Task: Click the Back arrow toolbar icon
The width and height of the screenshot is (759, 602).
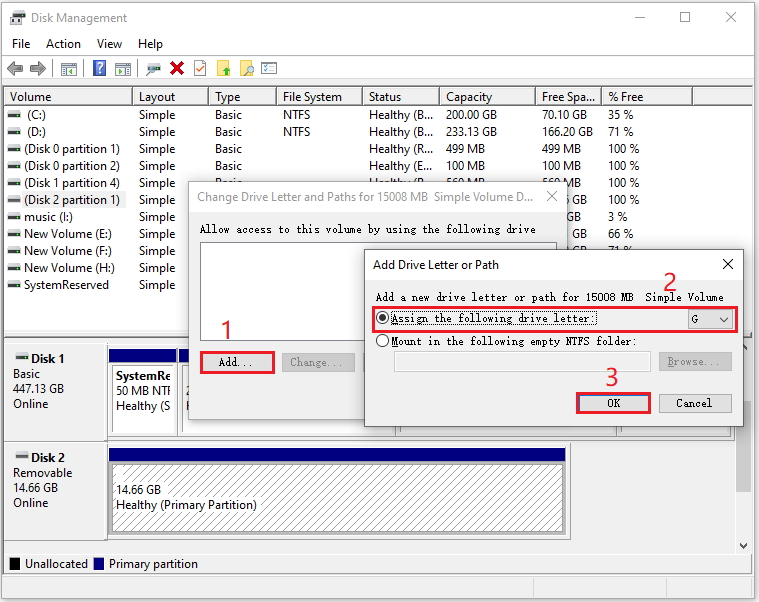Action: pyautogui.click(x=15, y=69)
